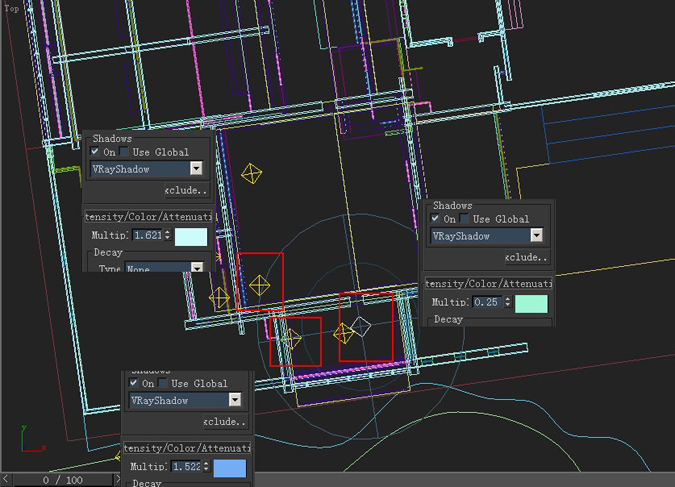
Task: Click the spinner arrows beside 1.522
Action: [x=206, y=466]
